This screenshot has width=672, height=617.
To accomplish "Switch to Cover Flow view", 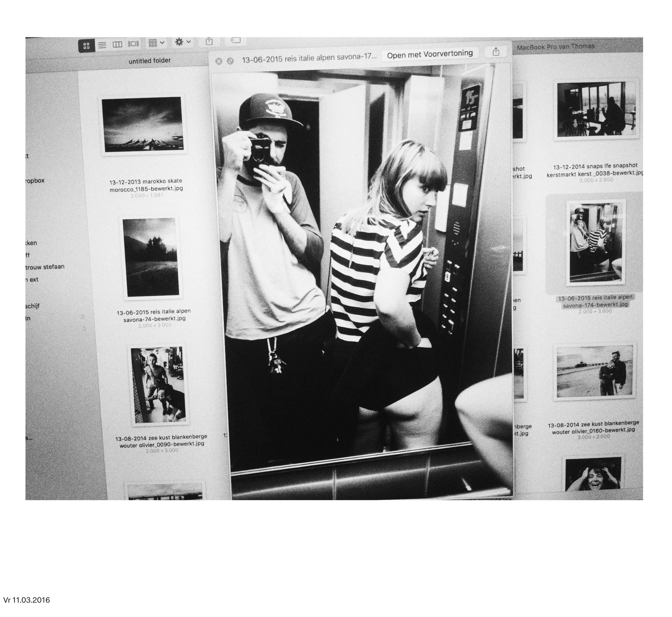I will click(x=133, y=44).
